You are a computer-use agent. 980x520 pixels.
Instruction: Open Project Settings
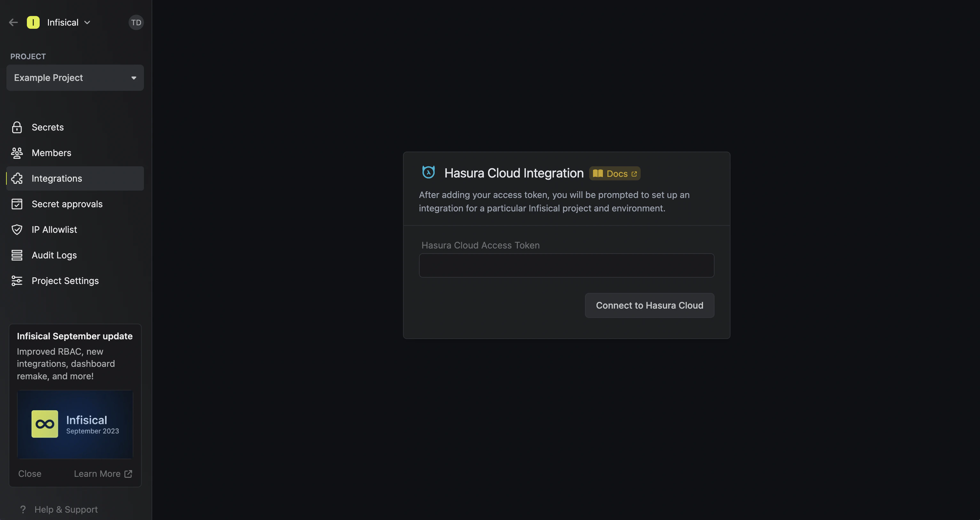75,281
